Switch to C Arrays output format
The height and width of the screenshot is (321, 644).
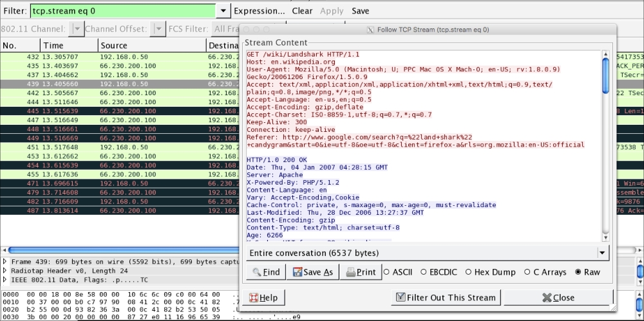pos(528,272)
